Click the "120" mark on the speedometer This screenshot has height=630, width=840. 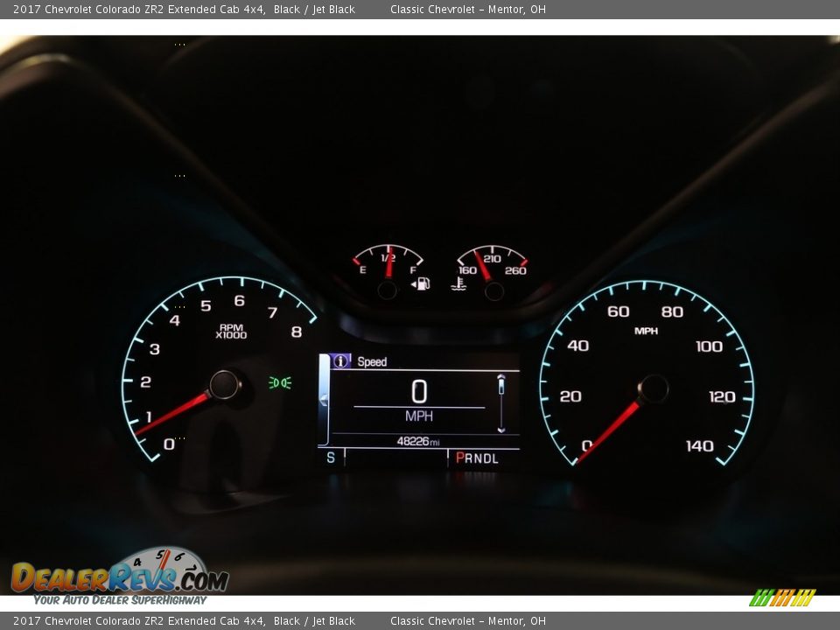click(722, 397)
